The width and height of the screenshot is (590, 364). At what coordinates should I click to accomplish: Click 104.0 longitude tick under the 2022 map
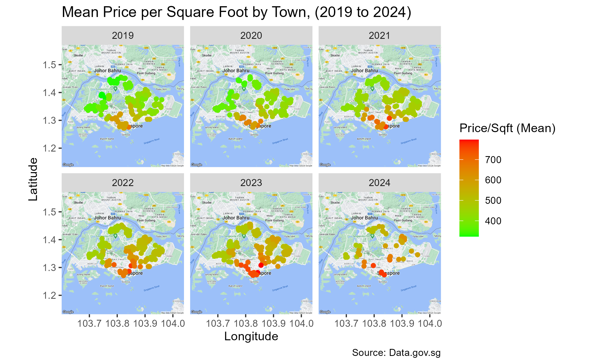(173, 323)
